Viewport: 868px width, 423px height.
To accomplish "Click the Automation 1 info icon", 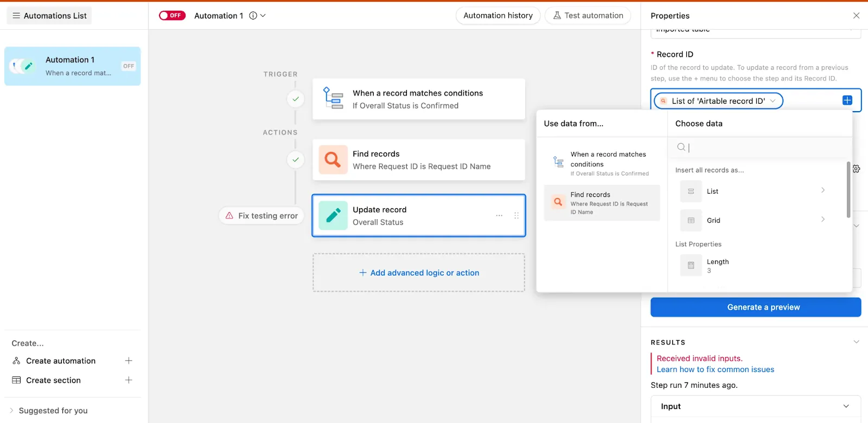I will [x=253, y=16].
